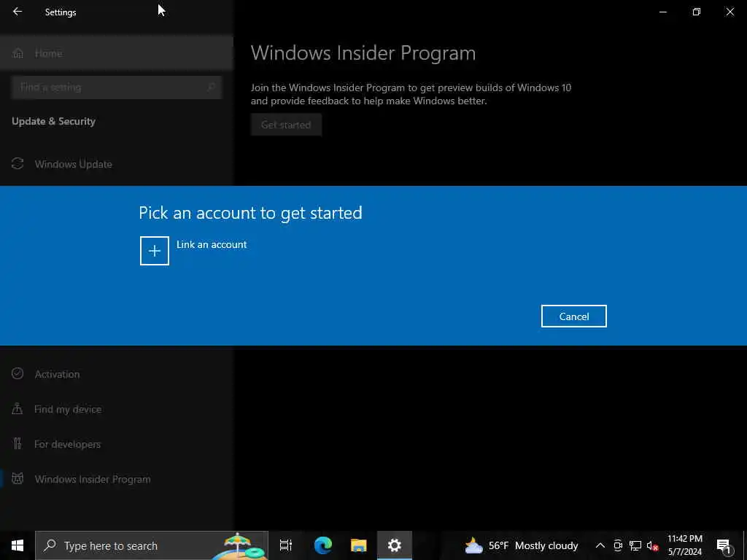Launch Microsoft Edge from taskbar
The height and width of the screenshot is (560, 747).
323,545
